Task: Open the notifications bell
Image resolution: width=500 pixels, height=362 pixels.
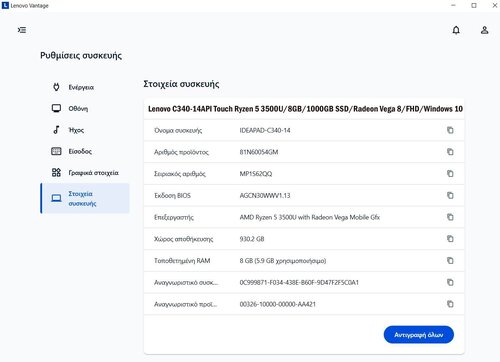Action: [456, 30]
